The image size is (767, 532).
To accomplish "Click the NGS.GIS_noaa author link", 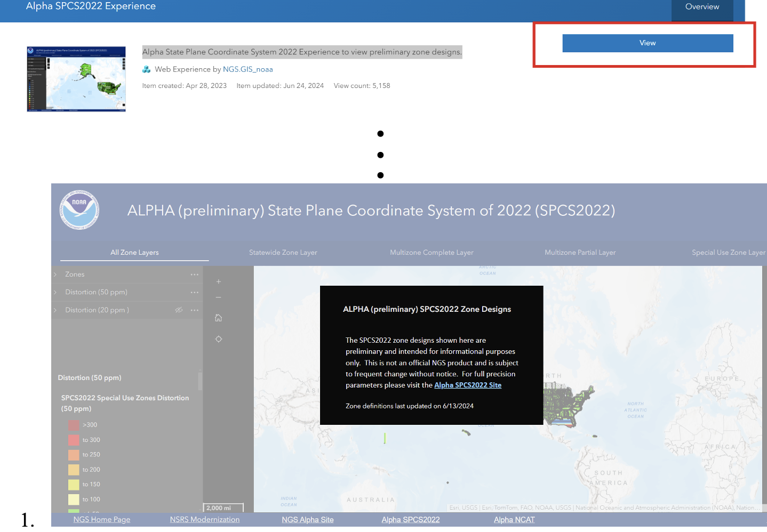I will click(x=247, y=69).
